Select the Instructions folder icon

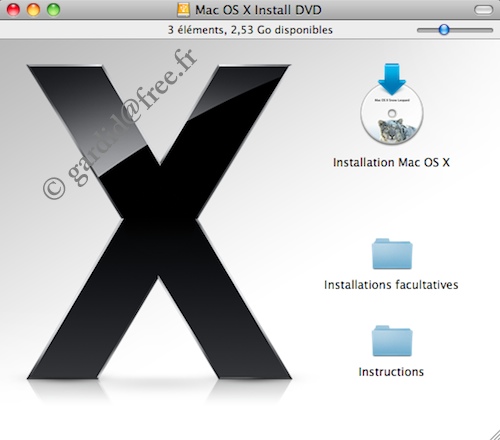(392, 341)
